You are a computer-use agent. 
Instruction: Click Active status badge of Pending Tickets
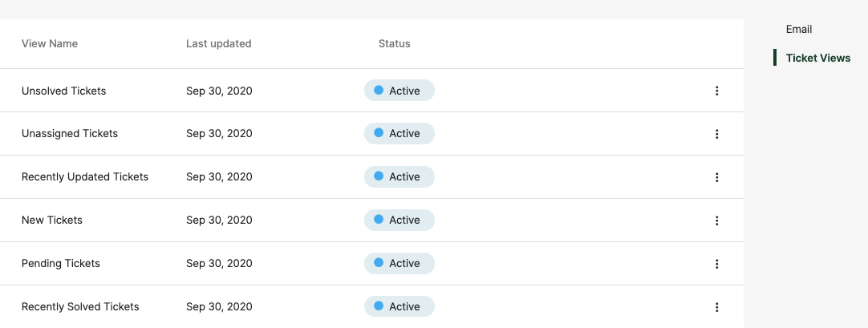(400, 263)
